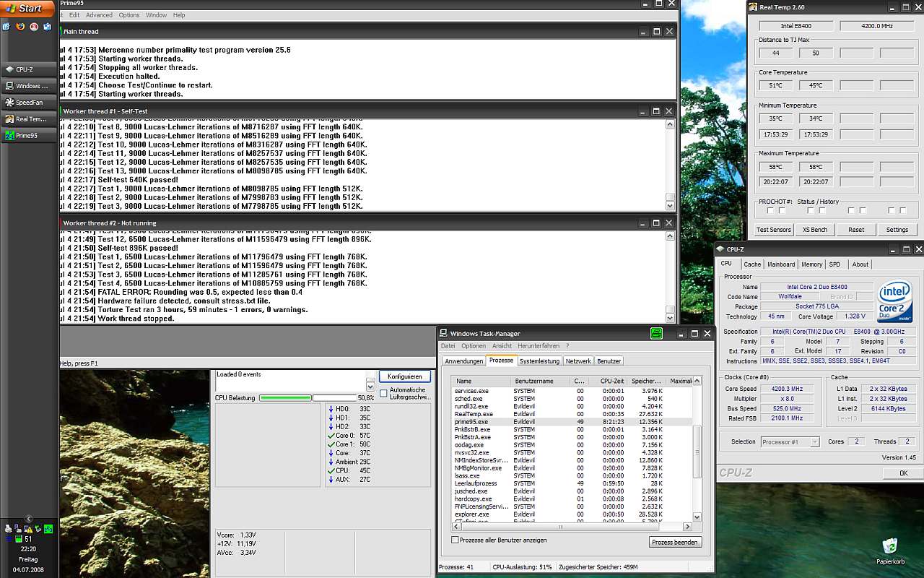The width and height of the screenshot is (924, 578).
Task: Click the tray temperature readout 51
Action: 28,539
